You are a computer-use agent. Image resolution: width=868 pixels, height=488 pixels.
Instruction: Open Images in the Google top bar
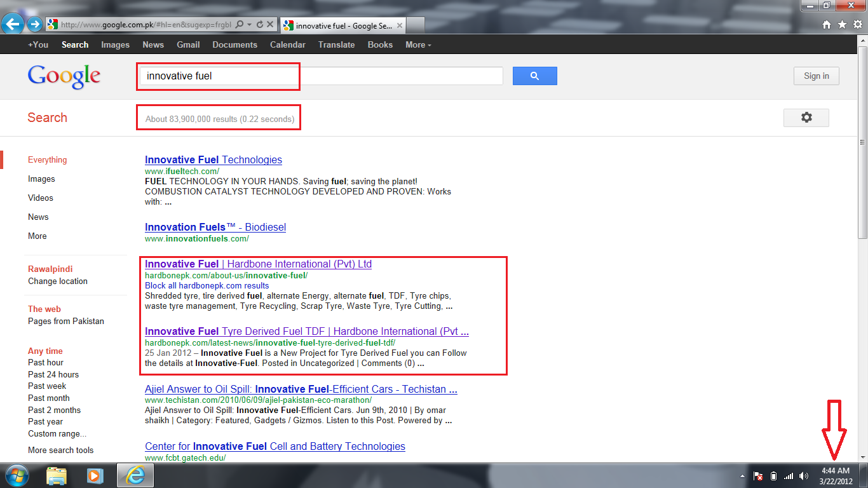pyautogui.click(x=115, y=44)
